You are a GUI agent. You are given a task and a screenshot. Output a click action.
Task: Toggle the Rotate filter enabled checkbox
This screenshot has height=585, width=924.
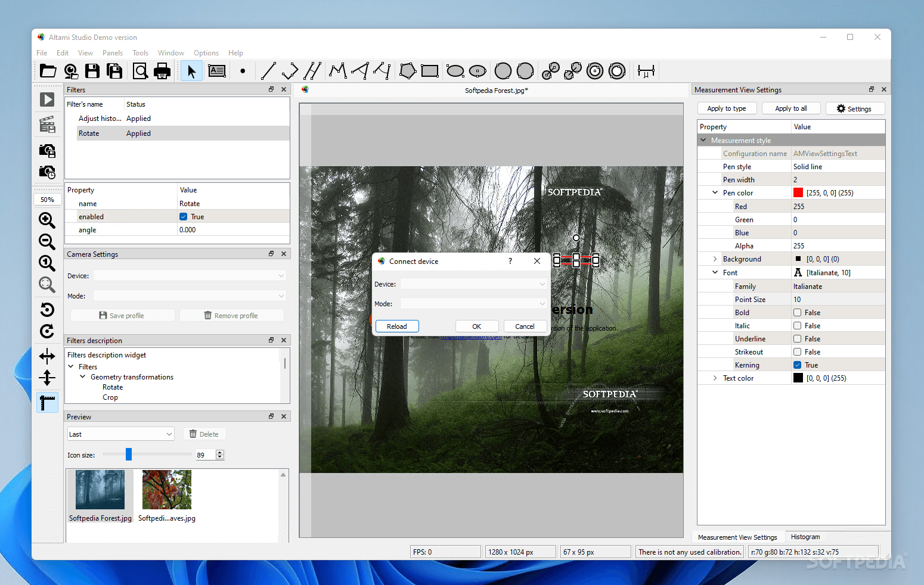[x=184, y=217]
